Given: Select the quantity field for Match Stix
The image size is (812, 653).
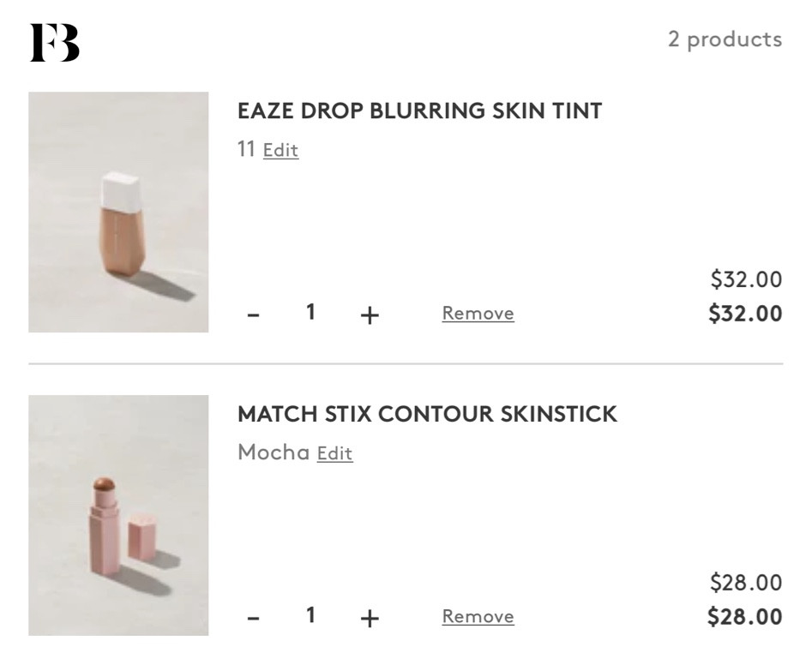Looking at the screenshot, I should pyautogui.click(x=310, y=614).
